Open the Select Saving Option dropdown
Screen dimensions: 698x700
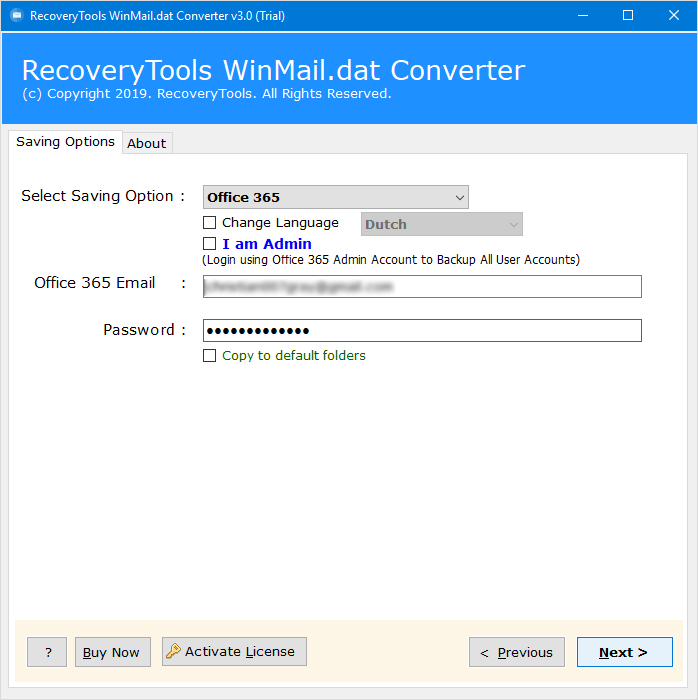click(336, 197)
